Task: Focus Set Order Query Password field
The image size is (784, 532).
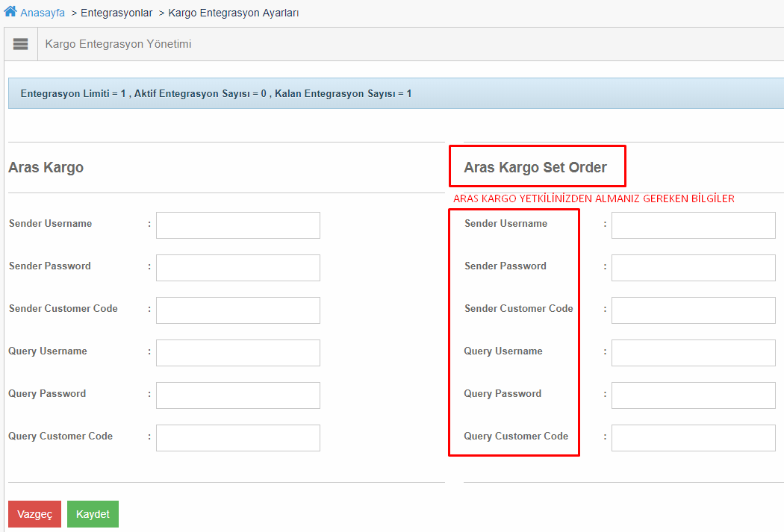Action: click(x=694, y=395)
